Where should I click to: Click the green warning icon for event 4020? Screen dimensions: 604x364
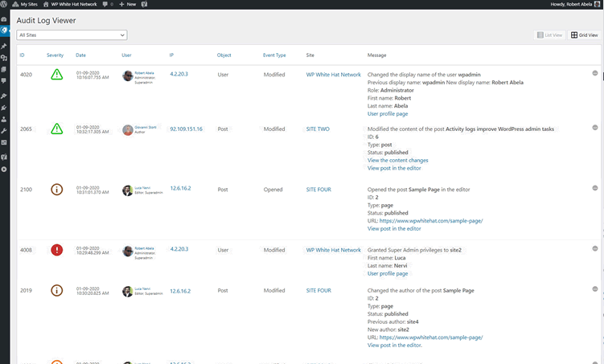pyautogui.click(x=57, y=75)
